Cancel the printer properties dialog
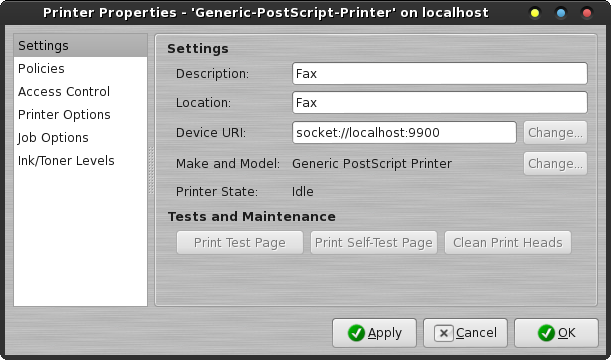This screenshot has width=611, height=360. pos(465,333)
